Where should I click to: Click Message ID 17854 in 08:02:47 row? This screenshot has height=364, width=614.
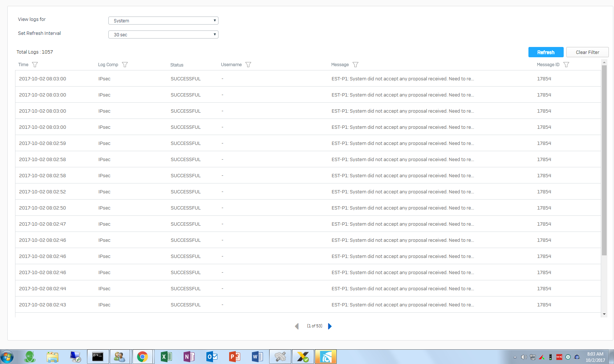click(544, 224)
